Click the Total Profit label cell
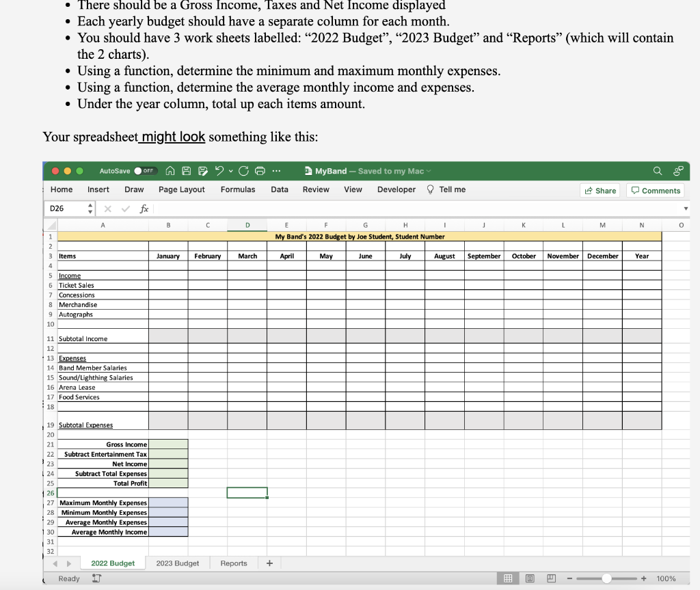Screen dimensions: 700x590 tap(103, 483)
